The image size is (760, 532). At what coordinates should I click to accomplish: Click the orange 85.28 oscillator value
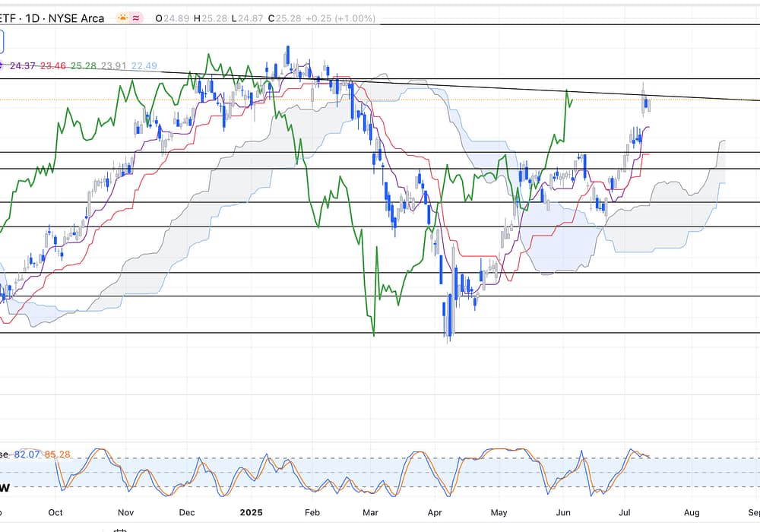point(57,454)
